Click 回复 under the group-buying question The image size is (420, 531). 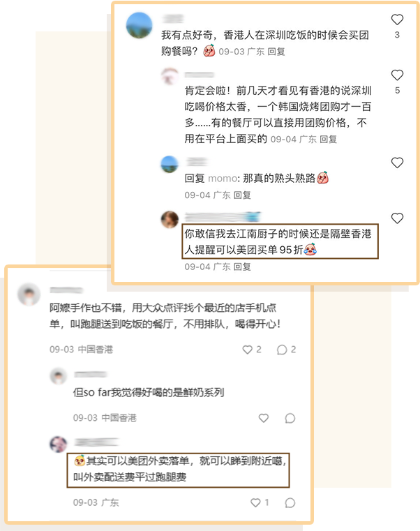click(x=276, y=52)
